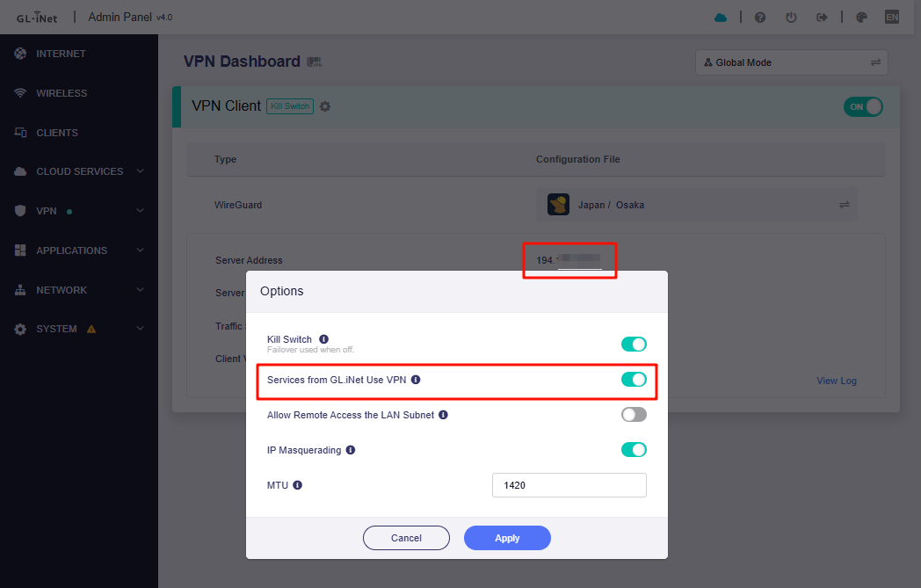Click the help question mark icon
Screen dimensions: 921x588
[x=760, y=17]
